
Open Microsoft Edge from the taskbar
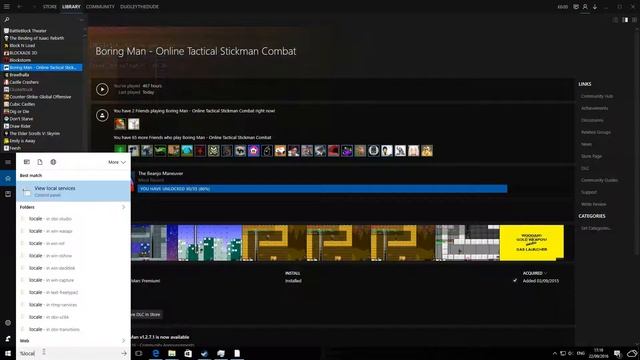pyautogui.click(x=156, y=353)
